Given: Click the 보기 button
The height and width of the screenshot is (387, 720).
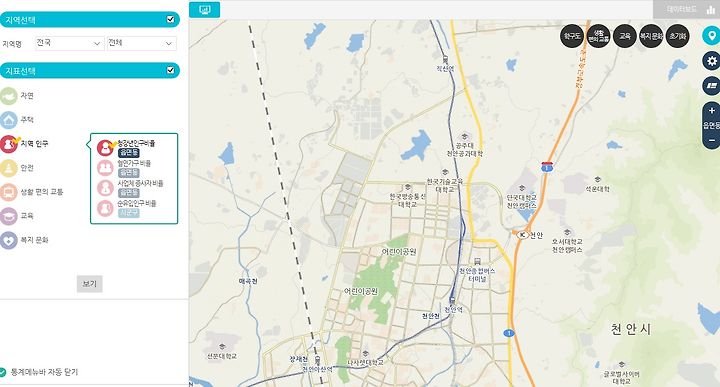Looking at the screenshot, I should click(90, 284).
